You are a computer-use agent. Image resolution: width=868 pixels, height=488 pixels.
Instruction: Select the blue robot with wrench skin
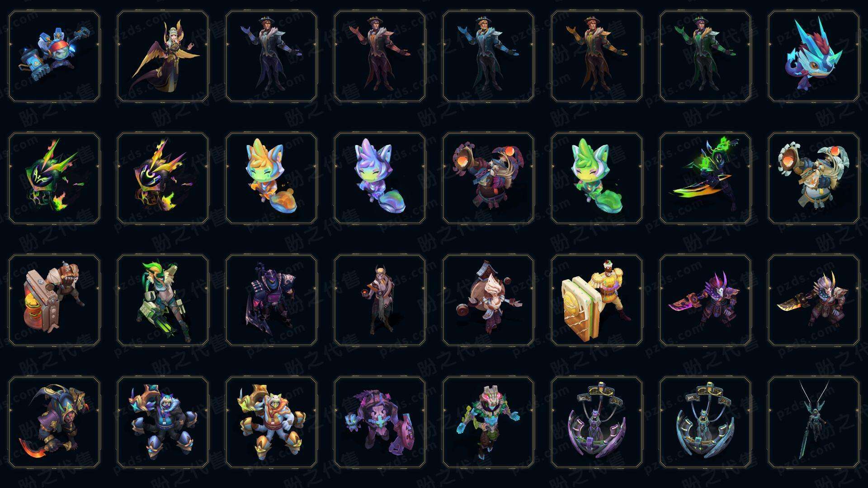(54, 56)
